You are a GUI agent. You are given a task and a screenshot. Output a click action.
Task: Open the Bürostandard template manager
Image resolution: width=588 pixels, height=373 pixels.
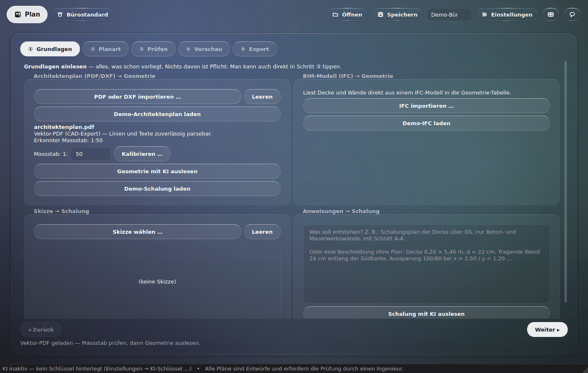(82, 15)
